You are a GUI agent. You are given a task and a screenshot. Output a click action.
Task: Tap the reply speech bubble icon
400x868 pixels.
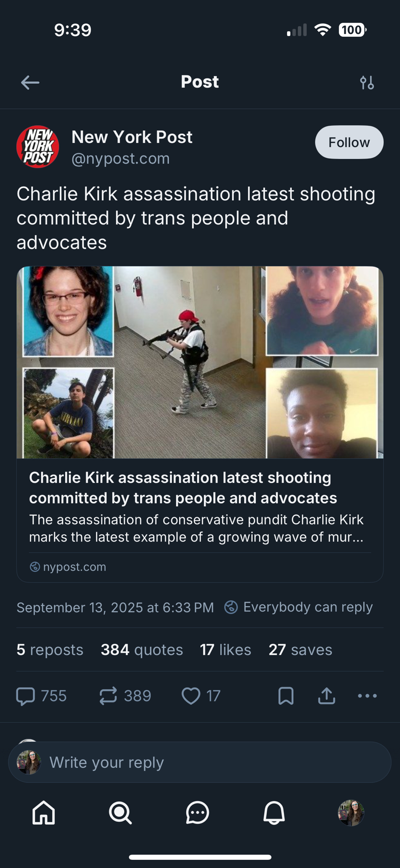coord(25,696)
